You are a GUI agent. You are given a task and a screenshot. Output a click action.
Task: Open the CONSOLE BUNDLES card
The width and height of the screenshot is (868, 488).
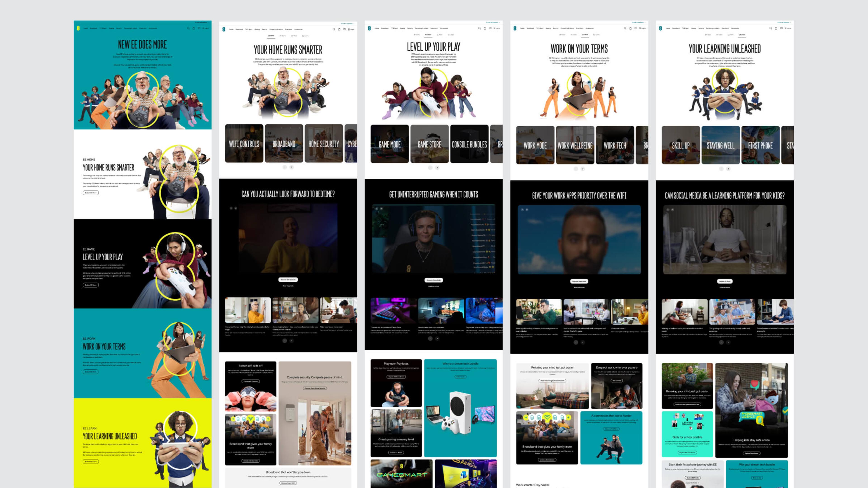[x=469, y=144]
